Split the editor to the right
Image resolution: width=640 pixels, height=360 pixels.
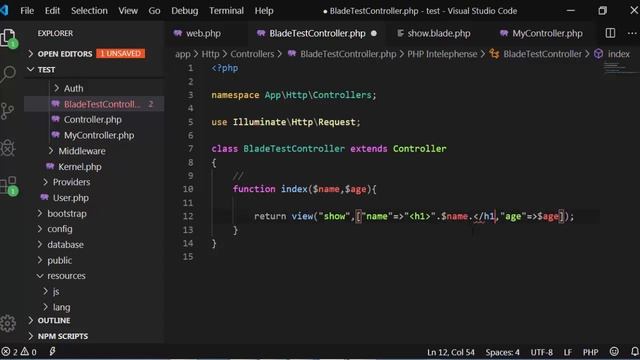(x=610, y=33)
